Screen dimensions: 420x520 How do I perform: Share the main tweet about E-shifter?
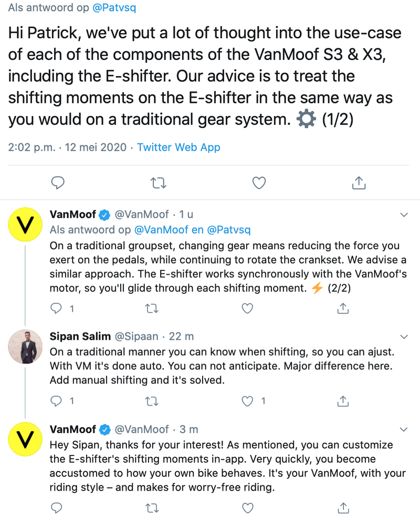[358, 182]
